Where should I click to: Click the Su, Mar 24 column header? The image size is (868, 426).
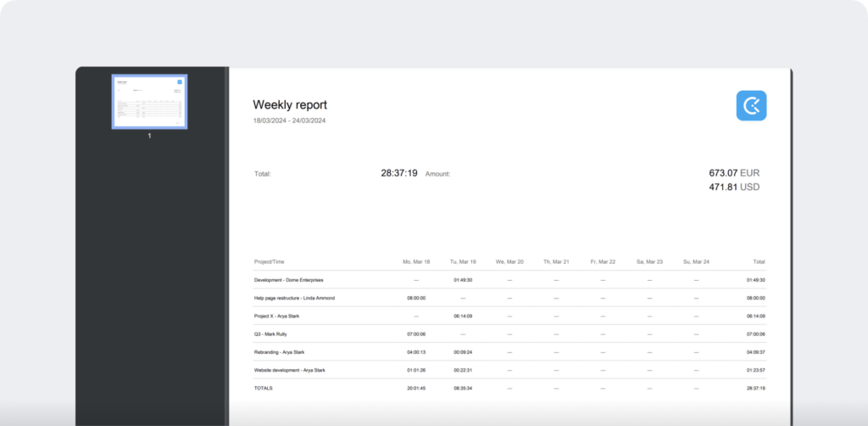pos(696,261)
